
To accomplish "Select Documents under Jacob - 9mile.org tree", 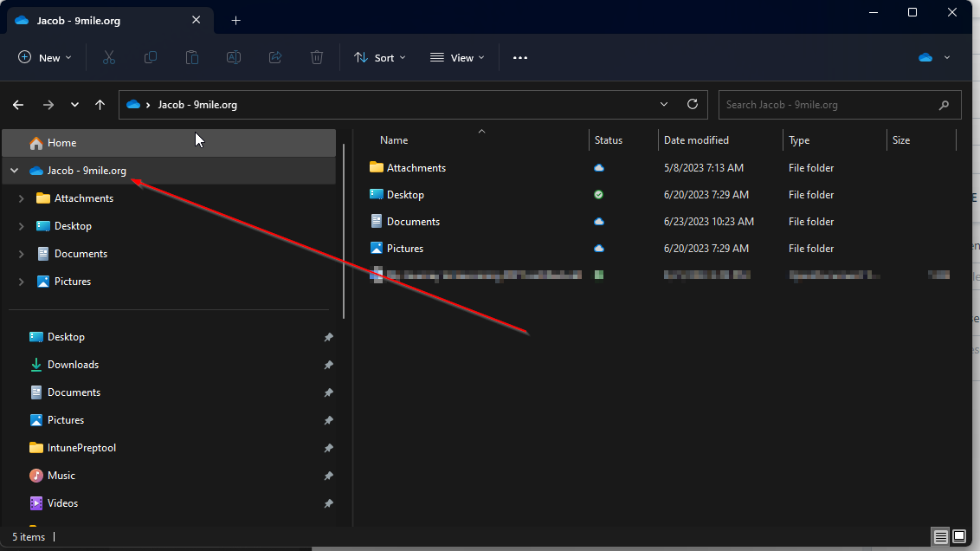I will (81, 254).
